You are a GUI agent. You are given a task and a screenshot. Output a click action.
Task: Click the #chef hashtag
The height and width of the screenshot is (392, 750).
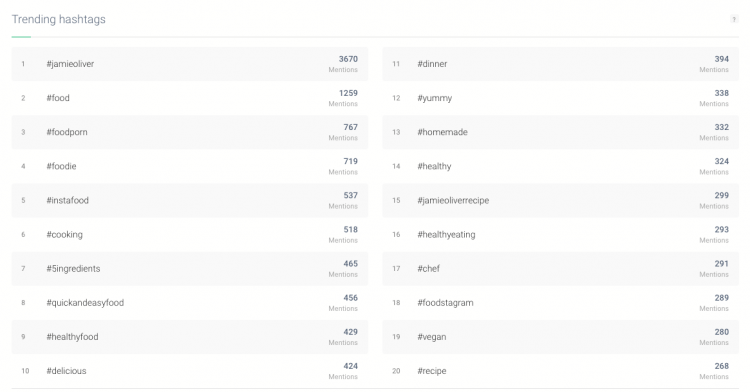428,269
